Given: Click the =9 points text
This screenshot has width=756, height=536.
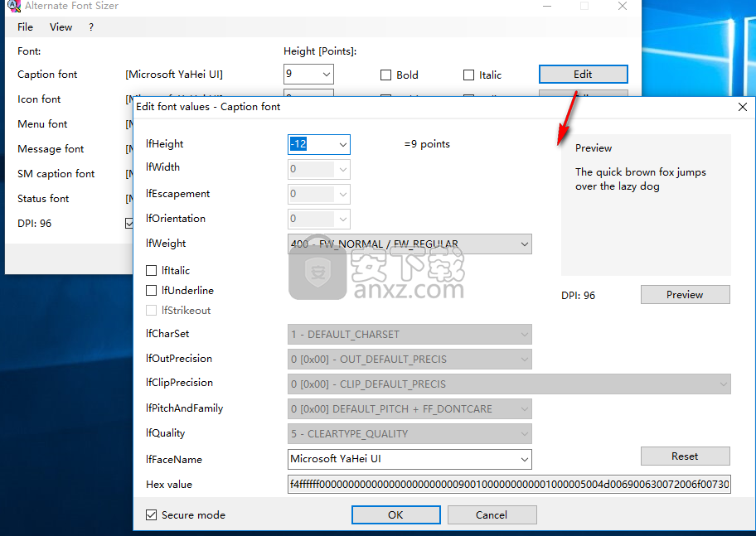Looking at the screenshot, I should coord(427,144).
